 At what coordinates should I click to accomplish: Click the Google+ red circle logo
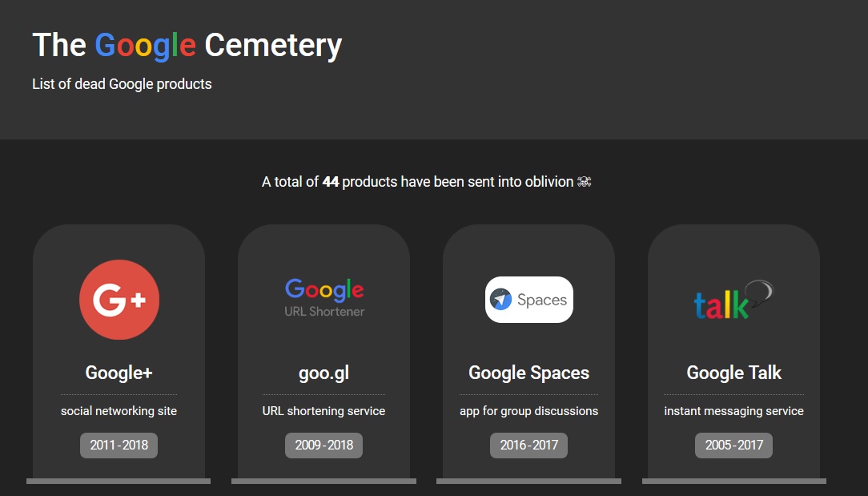point(119,300)
